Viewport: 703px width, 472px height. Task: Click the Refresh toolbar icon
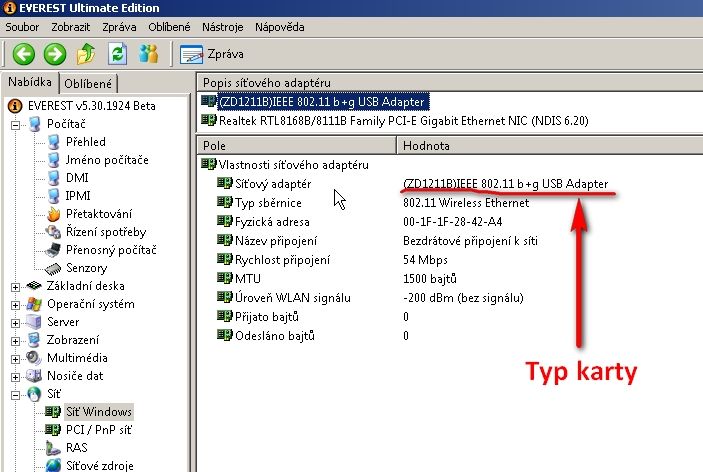point(117,54)
